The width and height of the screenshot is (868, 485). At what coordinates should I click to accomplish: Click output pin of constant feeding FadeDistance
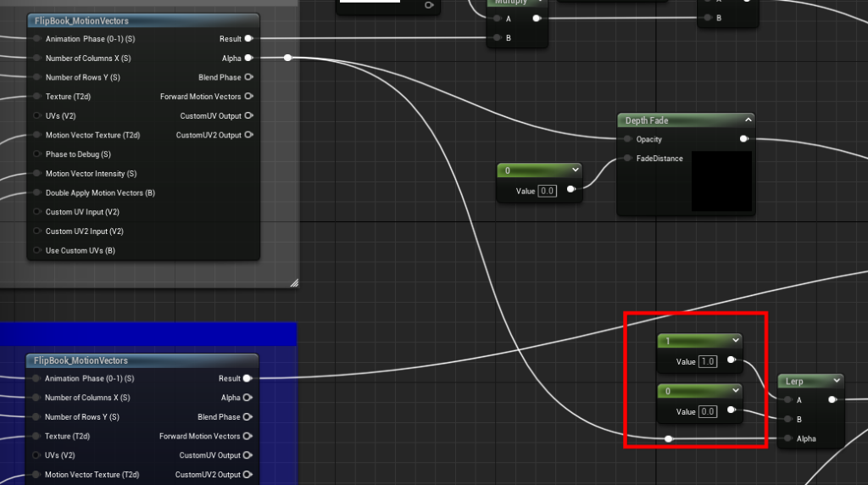pyautogui.click(x=571, y=189)
